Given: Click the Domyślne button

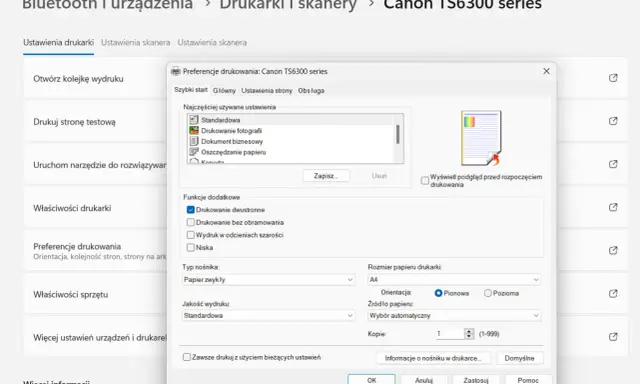Looking at the screenshot, I should 519,358.
